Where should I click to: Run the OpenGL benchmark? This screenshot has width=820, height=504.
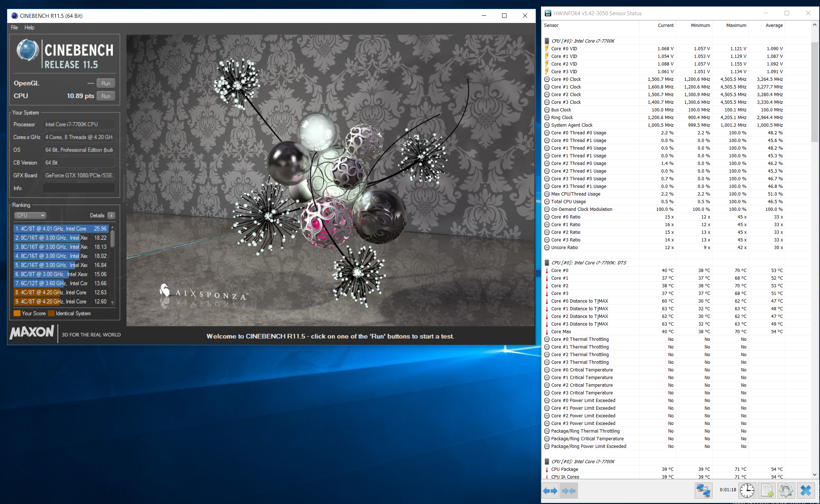pos(106,83)
